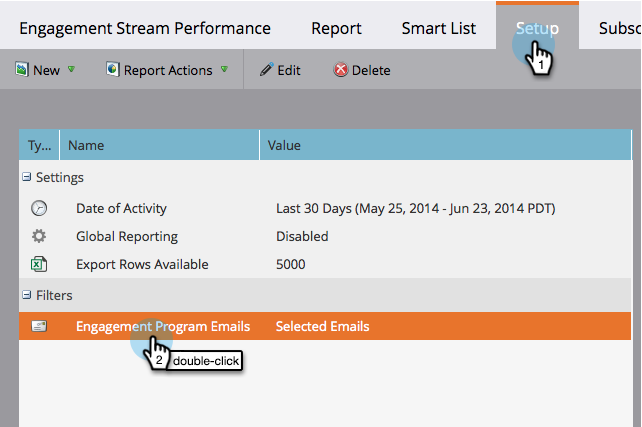Switch to the Smart List tab

439,28
